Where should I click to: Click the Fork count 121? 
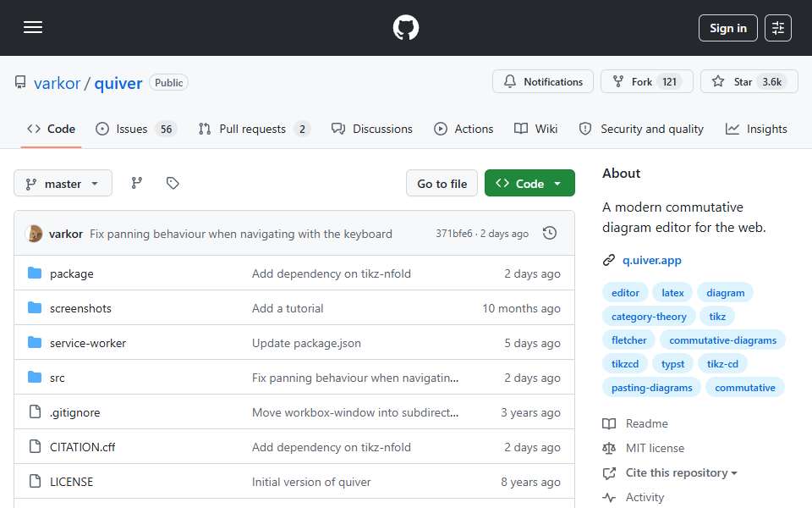pos(669,82)
